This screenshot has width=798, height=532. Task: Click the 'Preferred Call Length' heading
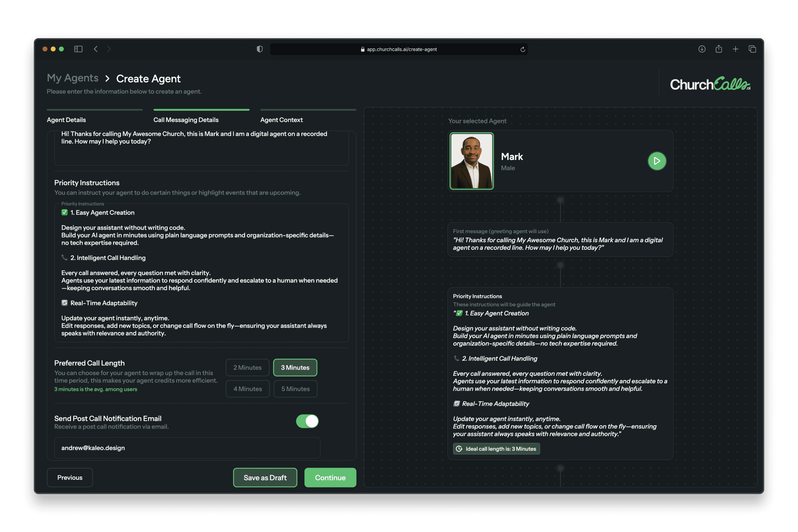click(x=89, y=363)
